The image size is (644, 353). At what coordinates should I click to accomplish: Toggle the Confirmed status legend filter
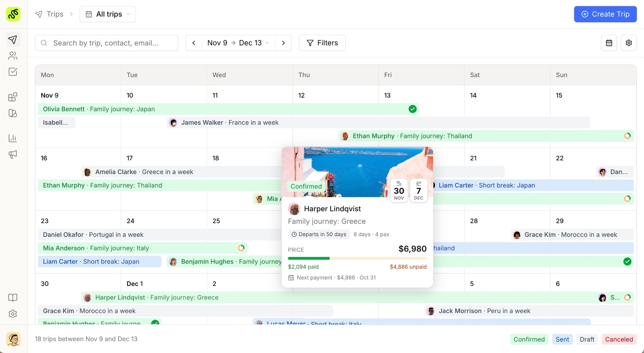[529, 339]
